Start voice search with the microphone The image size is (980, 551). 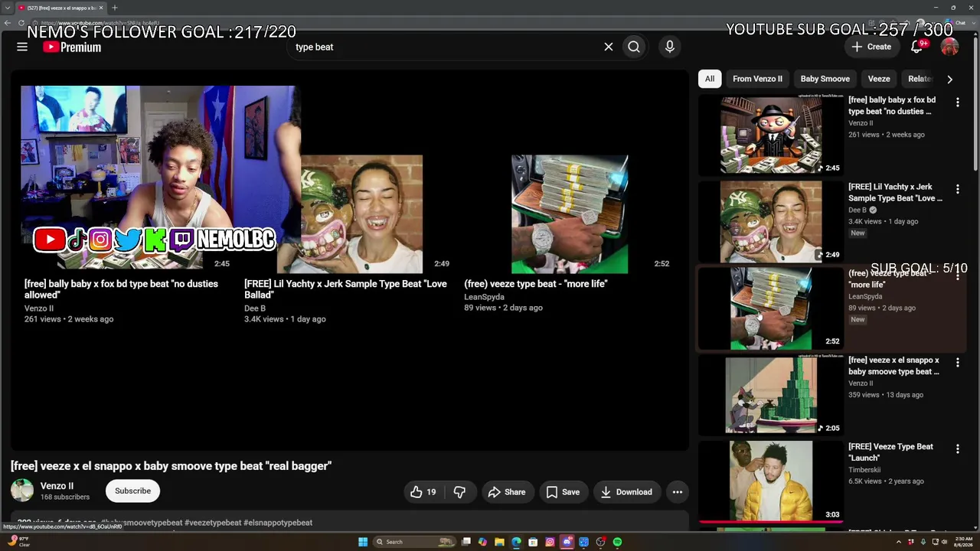[x=670, y=47]
